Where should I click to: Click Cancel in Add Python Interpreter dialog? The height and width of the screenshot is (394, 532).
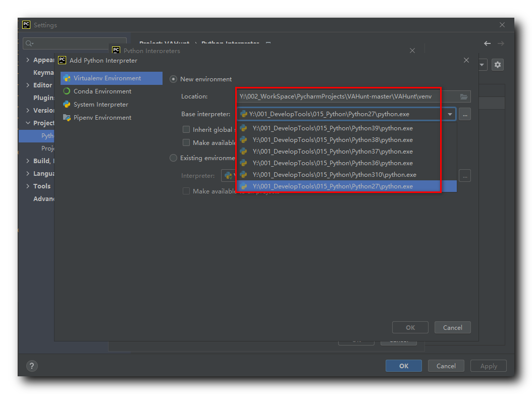point(453,327)
